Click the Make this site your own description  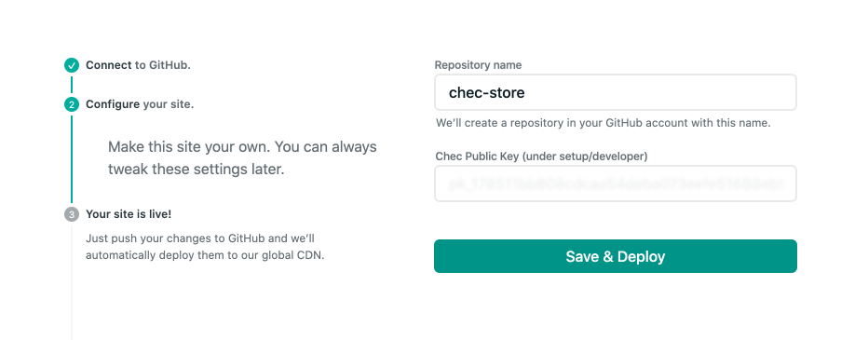click(242, 158)
